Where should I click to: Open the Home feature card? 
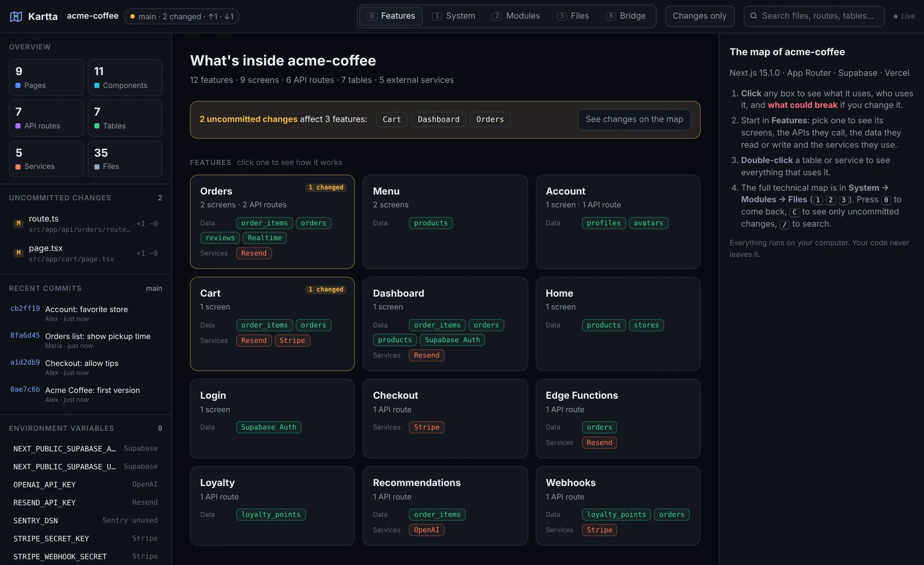[618, 324]
